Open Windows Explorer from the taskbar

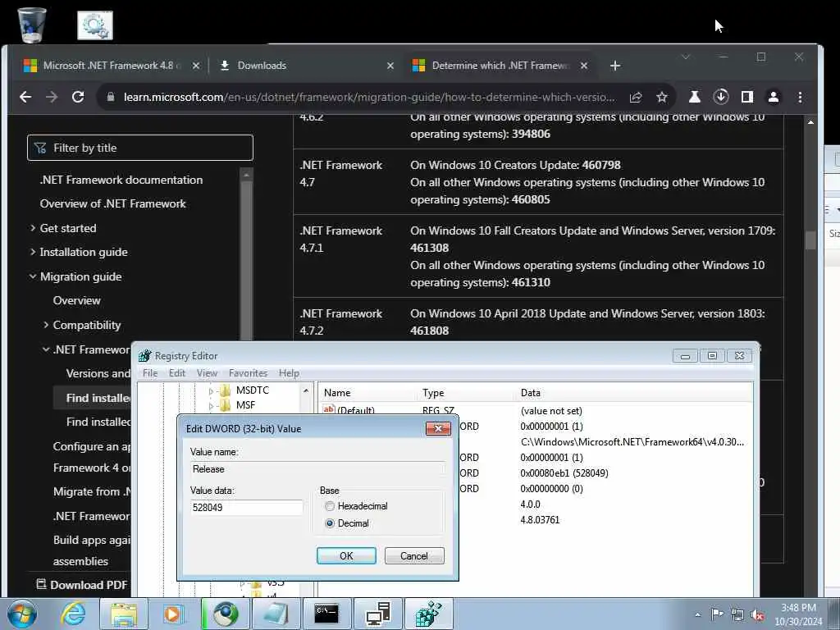[x=124, y=614]
